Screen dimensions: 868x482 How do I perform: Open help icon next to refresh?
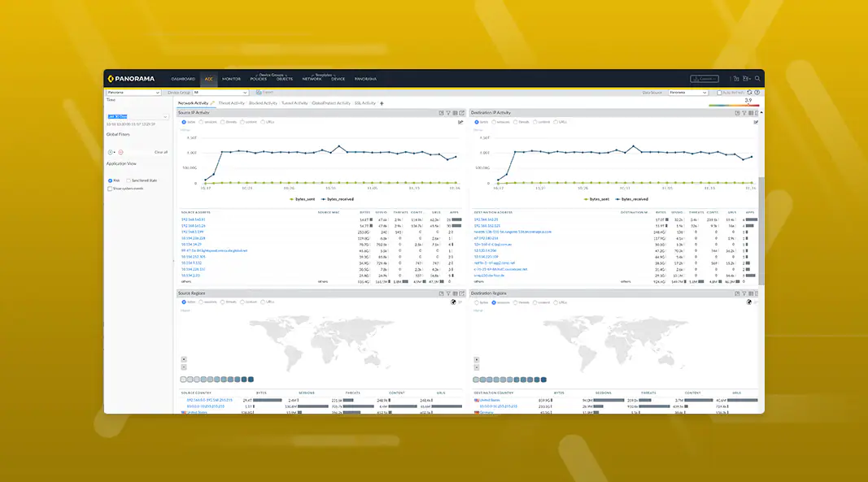757,93
